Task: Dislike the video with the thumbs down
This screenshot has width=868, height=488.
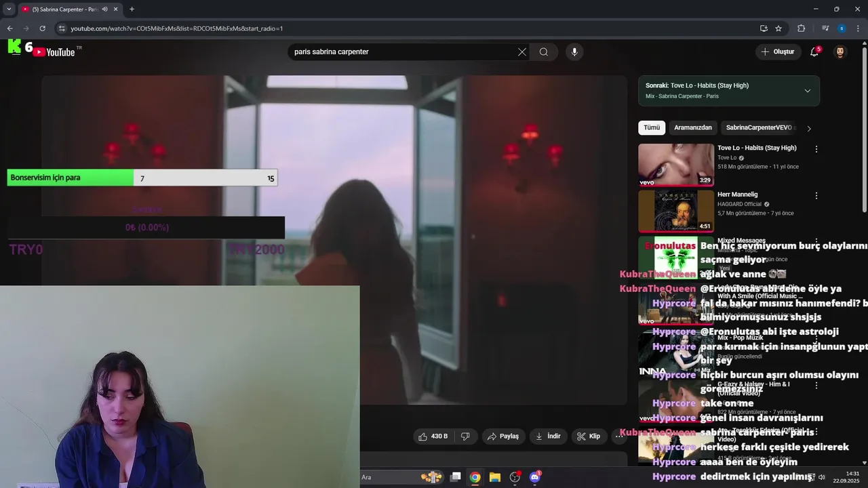Action: point(465,436)
